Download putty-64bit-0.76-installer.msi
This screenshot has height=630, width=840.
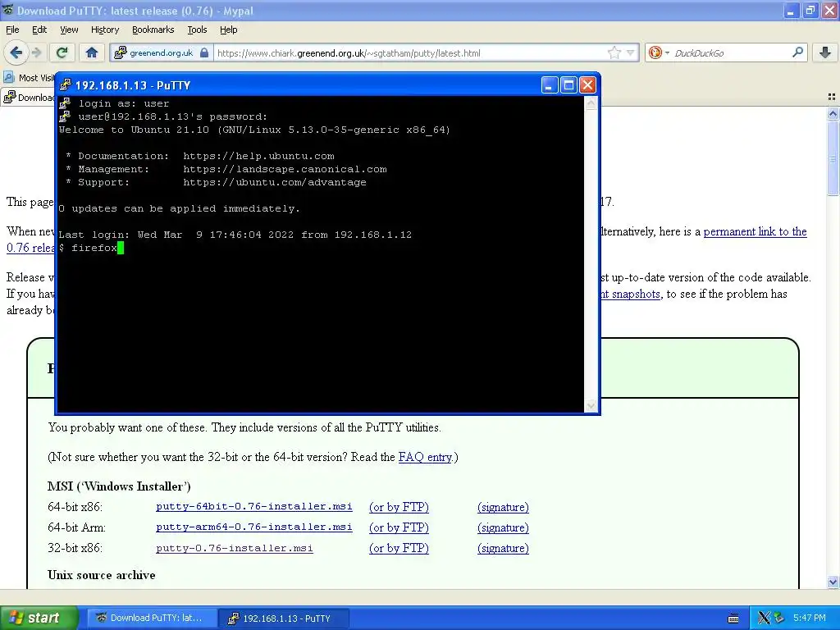[254, 506]
